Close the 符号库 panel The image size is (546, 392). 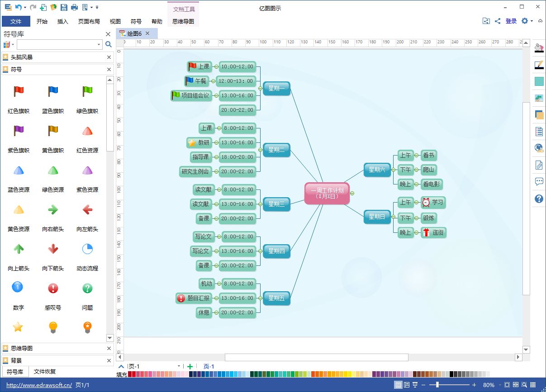coord(108,34)
